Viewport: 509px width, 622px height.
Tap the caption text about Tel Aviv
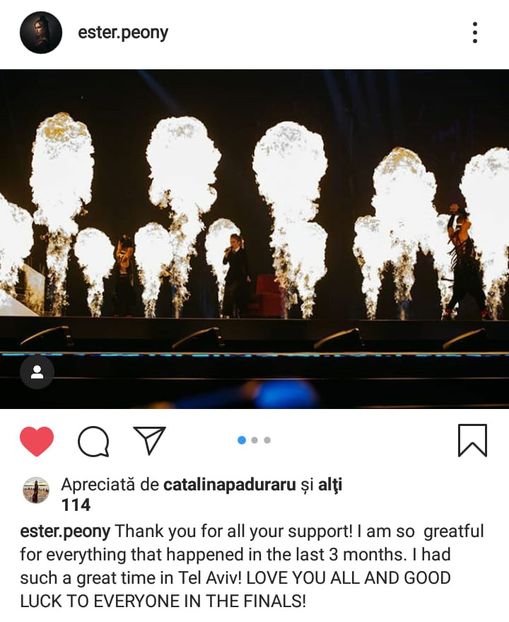coord(252,566)
